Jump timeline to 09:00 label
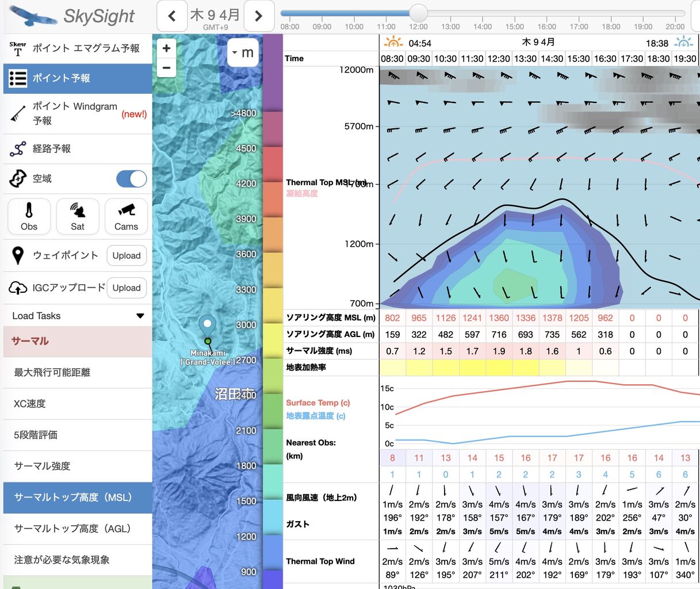Viewport: 700px width, 589px height. pyautogui.click(x=322, y=26)
